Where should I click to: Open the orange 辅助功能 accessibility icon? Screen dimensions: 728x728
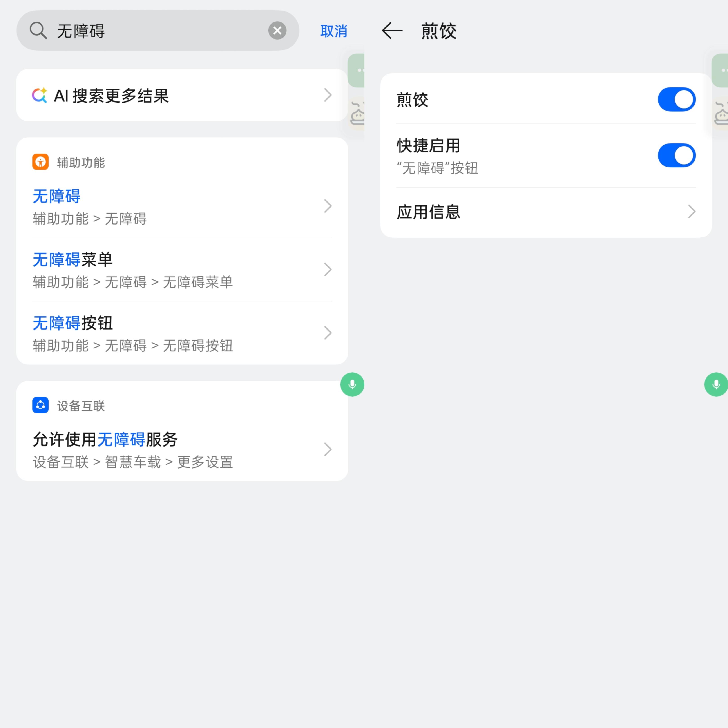tap(40, 162)
